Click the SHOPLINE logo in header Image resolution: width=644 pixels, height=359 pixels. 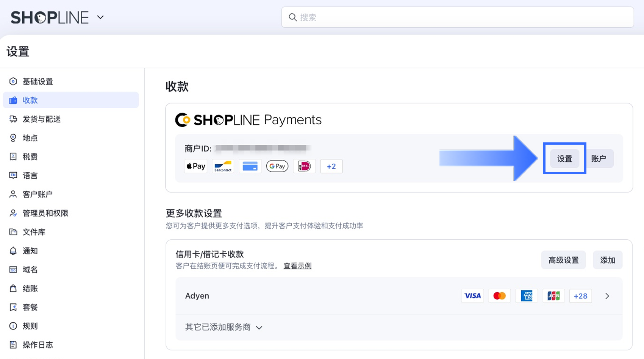[50, 17]
